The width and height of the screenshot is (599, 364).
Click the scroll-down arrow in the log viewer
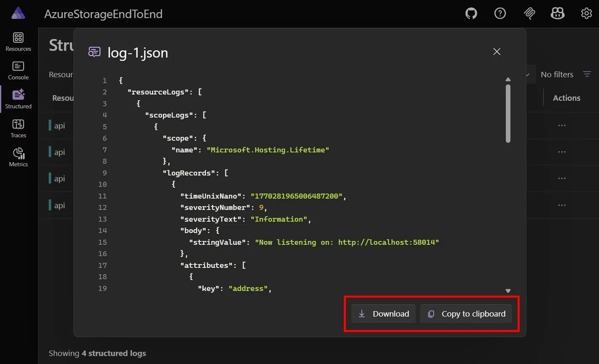tap(508, 290)
